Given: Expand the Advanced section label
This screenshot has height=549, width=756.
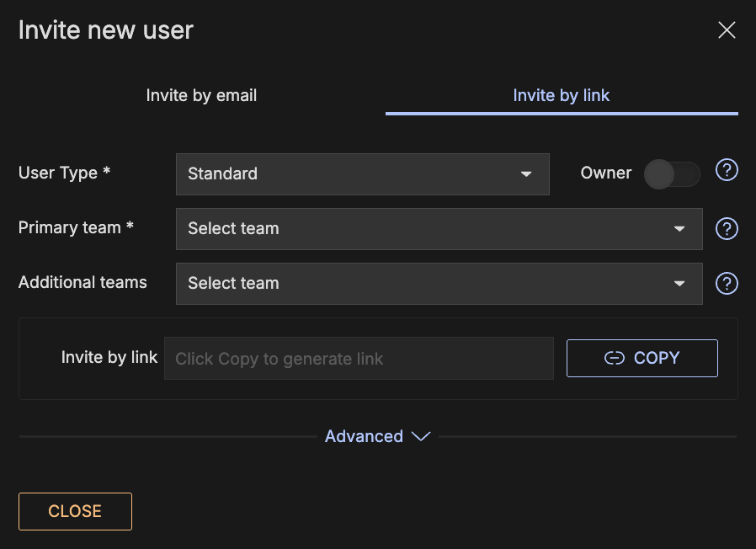Looking at the screenshot, I should pyautogui.click(x=364, y=436).
